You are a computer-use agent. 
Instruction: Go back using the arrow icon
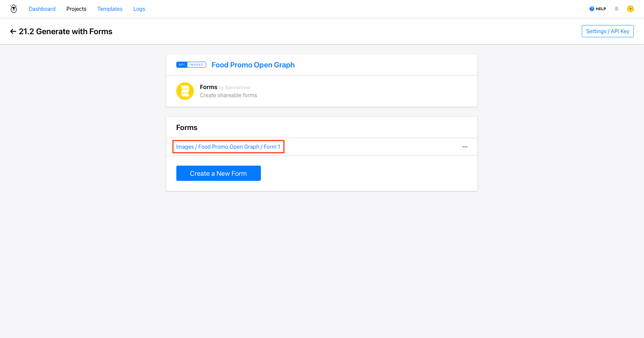tap(13, 31)
